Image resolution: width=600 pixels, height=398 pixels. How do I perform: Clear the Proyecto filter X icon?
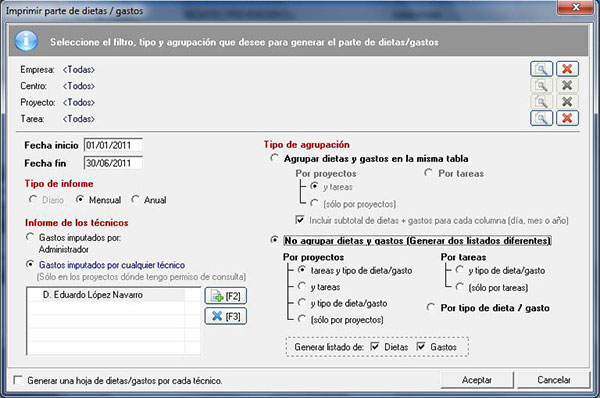coord(567,102)
